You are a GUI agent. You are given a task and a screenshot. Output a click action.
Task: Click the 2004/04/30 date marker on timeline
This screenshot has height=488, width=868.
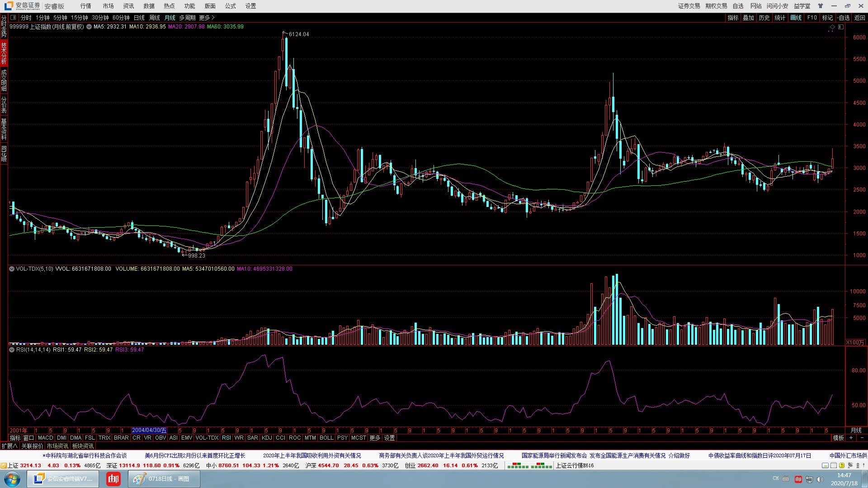tap(149, 430)
